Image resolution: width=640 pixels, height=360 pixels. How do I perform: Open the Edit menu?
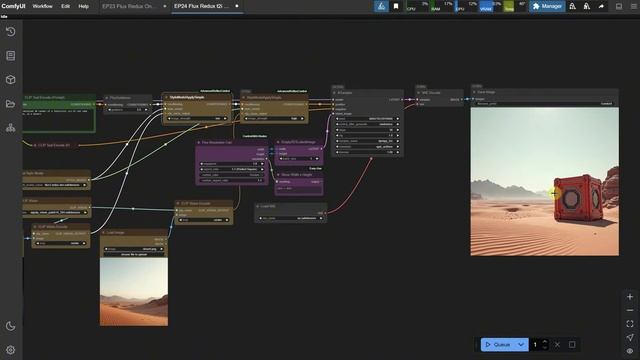click(65, 6)
